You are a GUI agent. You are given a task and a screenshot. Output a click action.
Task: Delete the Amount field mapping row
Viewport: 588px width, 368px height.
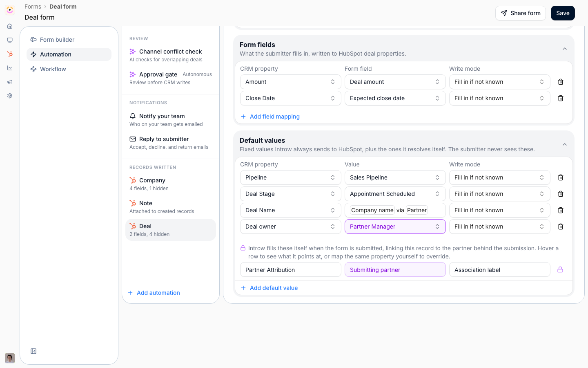pos(561,82)
